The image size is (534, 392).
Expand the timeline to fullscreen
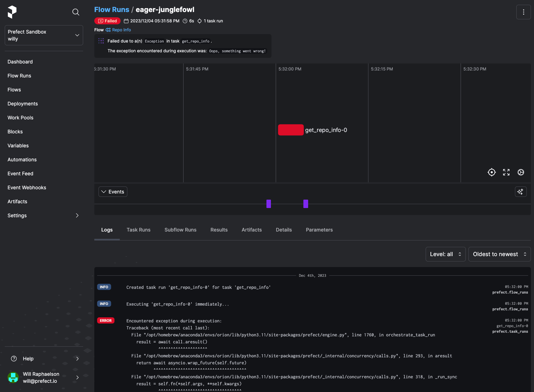(506, 172)
